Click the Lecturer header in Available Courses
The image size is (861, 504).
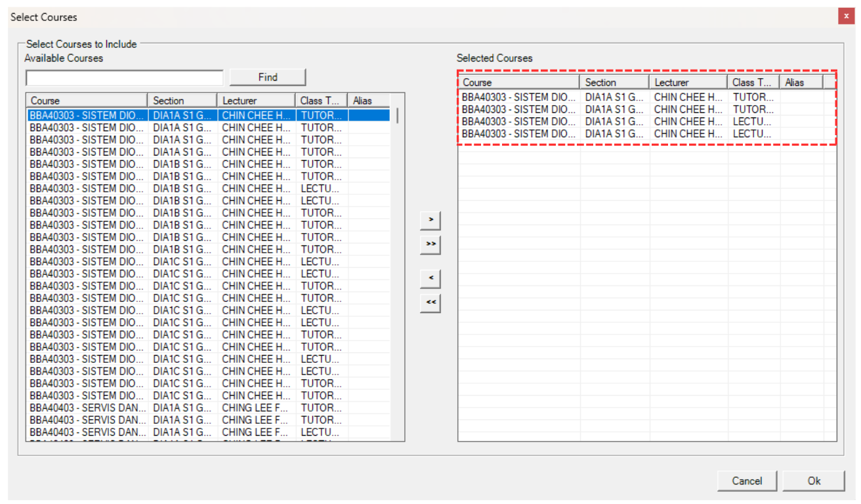pyautogui.click(x=256, y=100)
